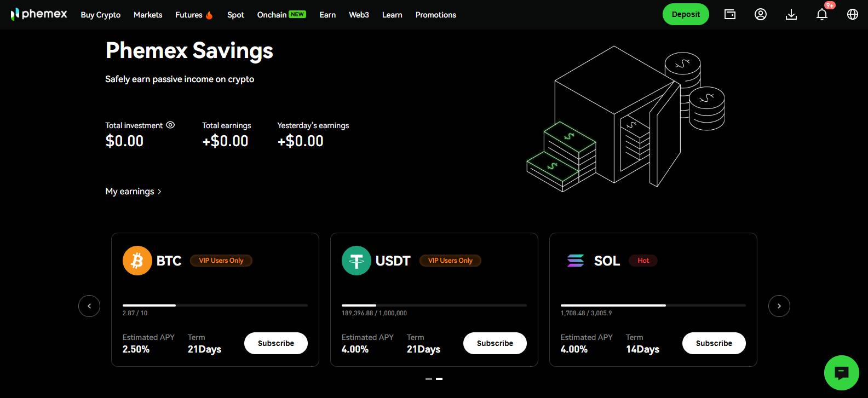This screenshot has width=868, height=398.
Task: Open Promotions menu
Action: coord(436,15)
